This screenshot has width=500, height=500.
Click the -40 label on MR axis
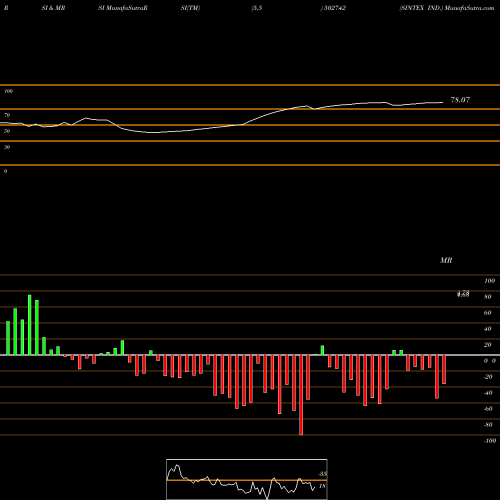pyautogui.click(x=488, y=393)
